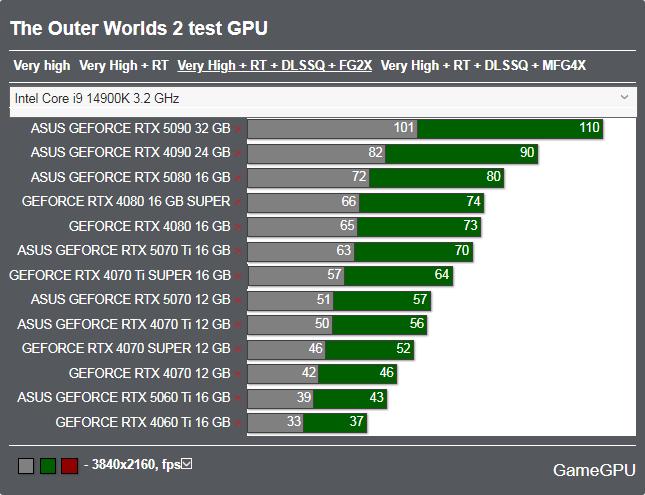The image size is (645, 495).
Task: Switch to the Very high preset tab
Action: click(x=42, y=66)
